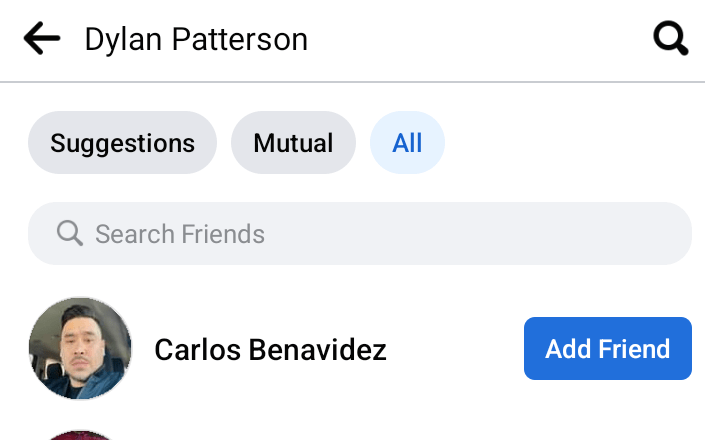Click the gray search glyph beside Search Friends
Image resolution: width=705 pixels, height=440 pixels.
click(69, 234)
